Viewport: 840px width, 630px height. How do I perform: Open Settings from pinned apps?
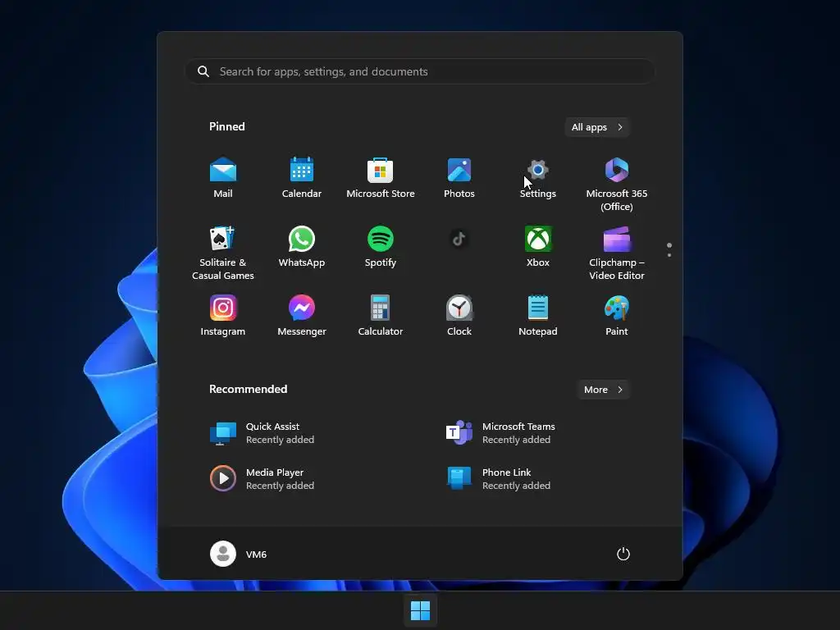coord(538,178)
